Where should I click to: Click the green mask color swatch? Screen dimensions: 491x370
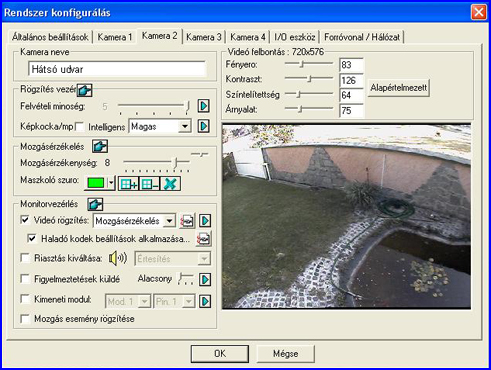point(96,184)
